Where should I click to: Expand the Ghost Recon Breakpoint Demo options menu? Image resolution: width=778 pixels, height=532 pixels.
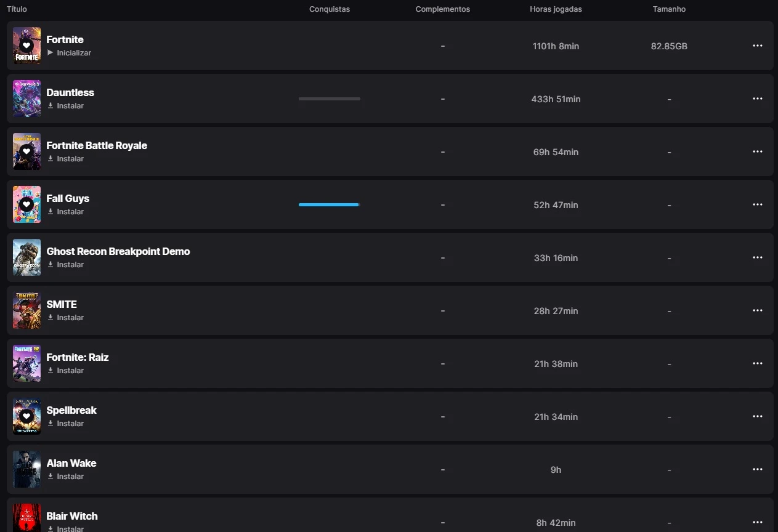click(x=757, y=258)
